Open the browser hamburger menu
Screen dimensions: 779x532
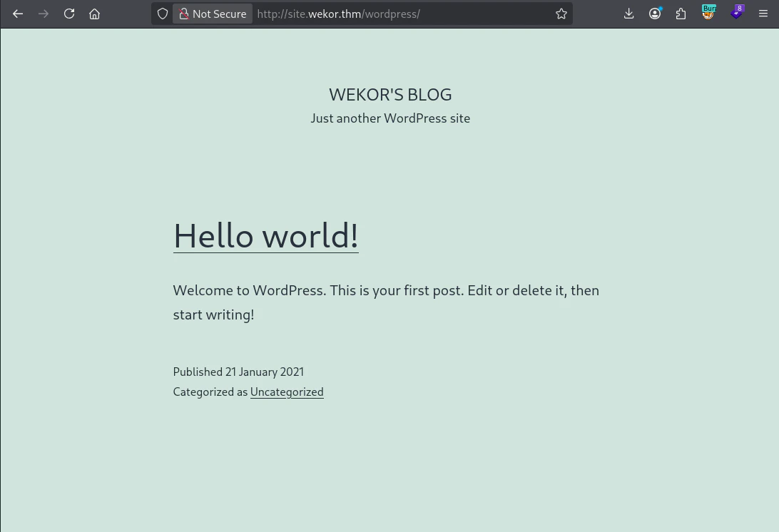(x=763, y=14)
